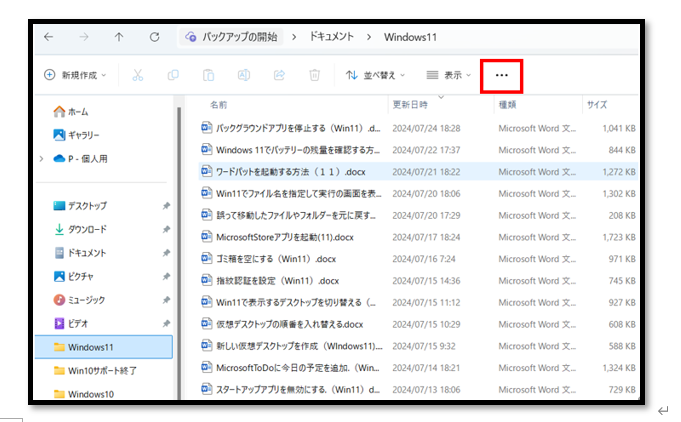Open ホーム in navigation pane
681x422 pixels.
71,112
